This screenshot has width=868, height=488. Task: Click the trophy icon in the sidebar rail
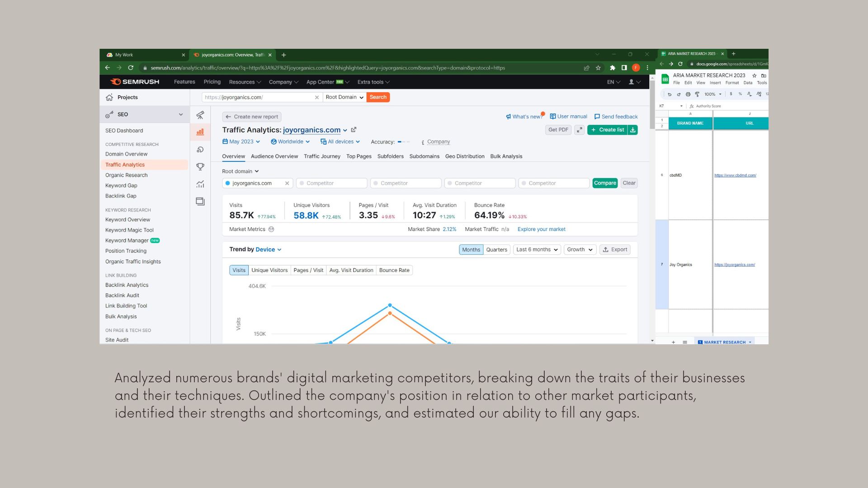[x=200, y=167]
